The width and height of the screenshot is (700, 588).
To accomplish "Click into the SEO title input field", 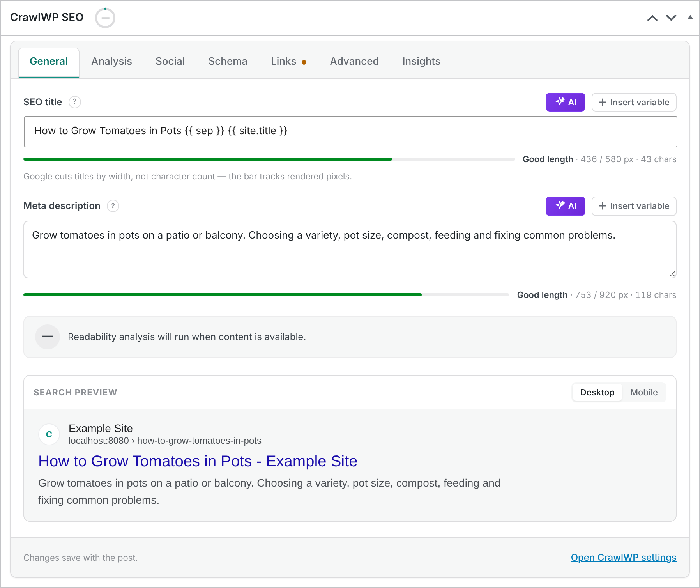I will click(350, 132).
